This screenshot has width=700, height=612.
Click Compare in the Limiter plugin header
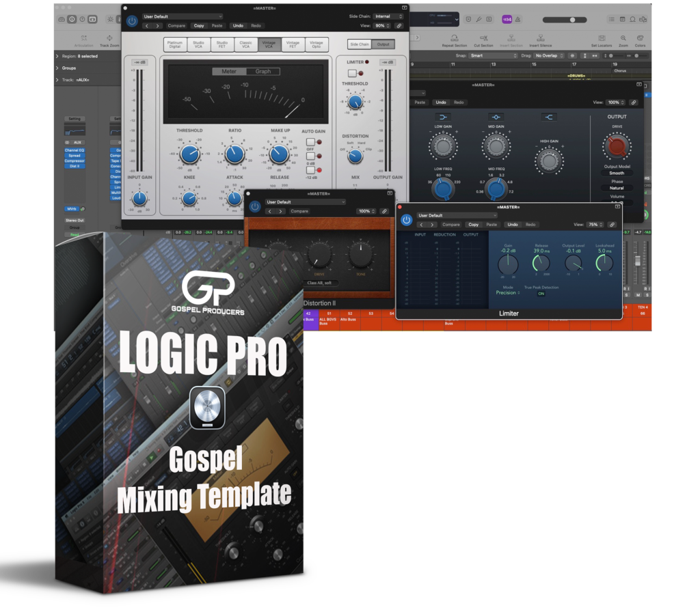[451, 225]
